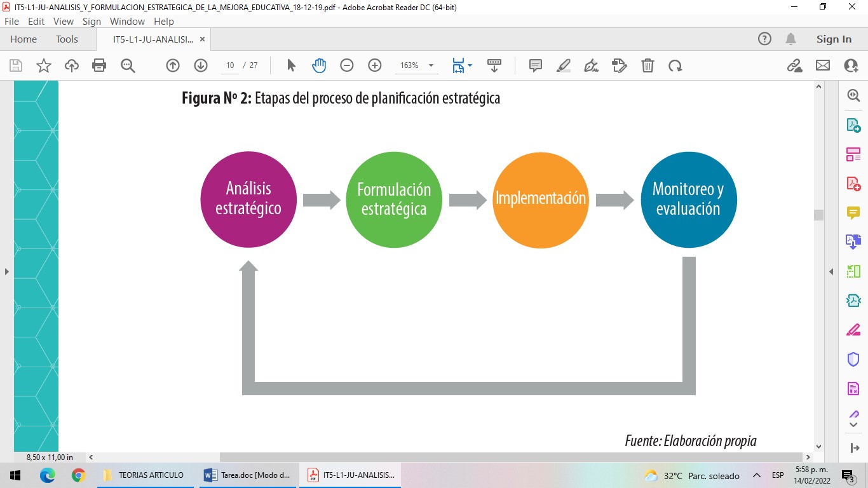The image size is (868, 488).
Task: Add a sticky note comment
Action: [535, 65]
